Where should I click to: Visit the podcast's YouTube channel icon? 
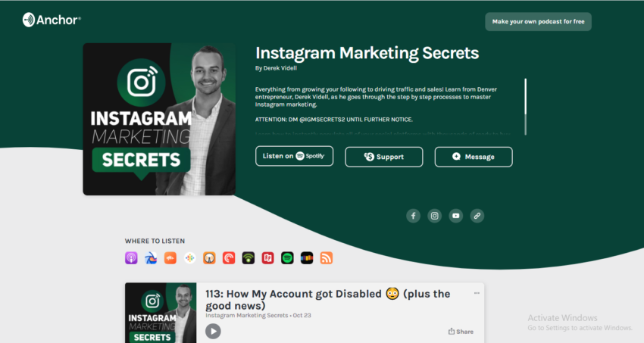pyautogui.click(x=456, y=216)
